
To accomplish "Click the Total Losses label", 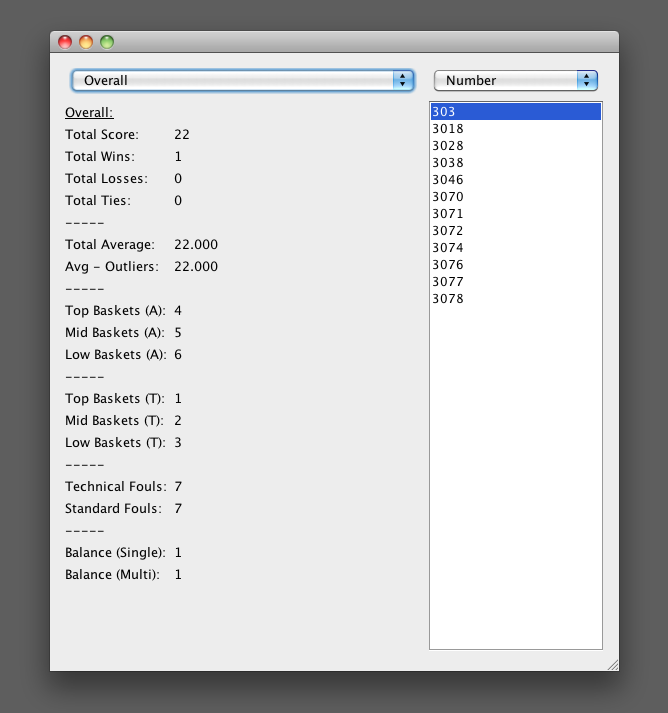I will [106, 178].
